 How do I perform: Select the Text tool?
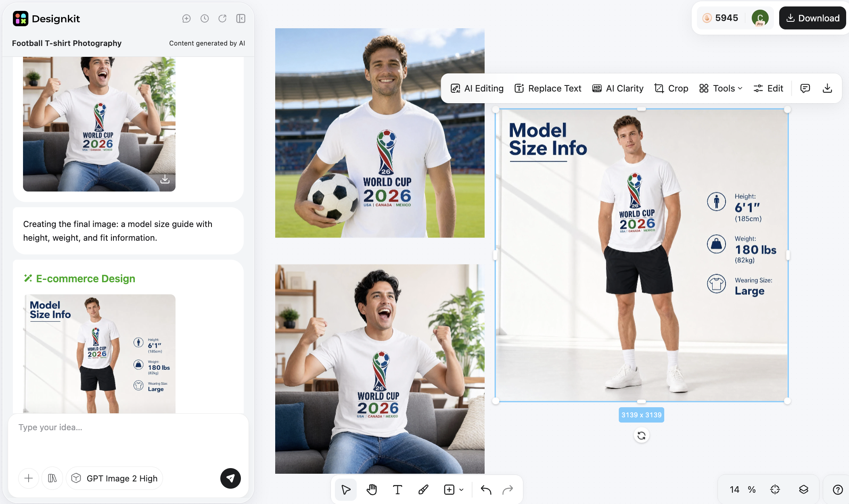pos(397,489)
